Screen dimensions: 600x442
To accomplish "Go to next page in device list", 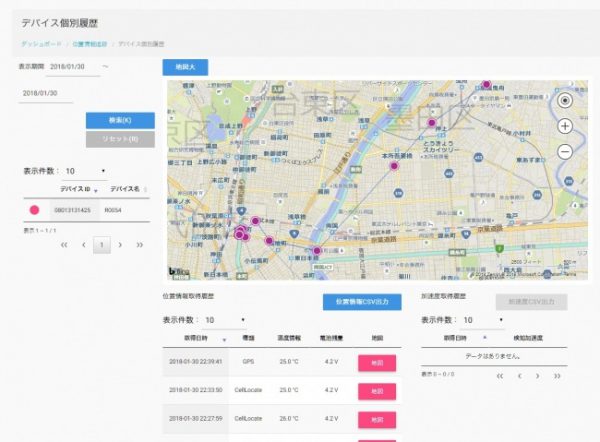I will click(x=120, y=244).
